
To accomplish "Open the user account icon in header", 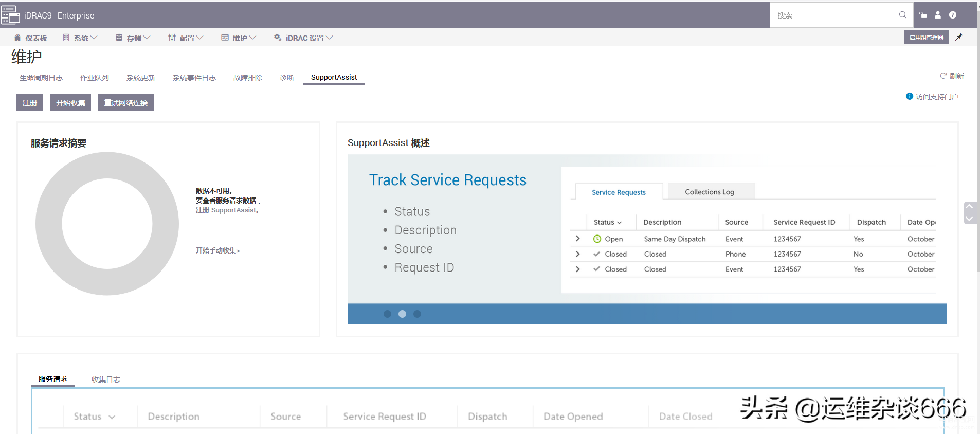I will point(938,15).
